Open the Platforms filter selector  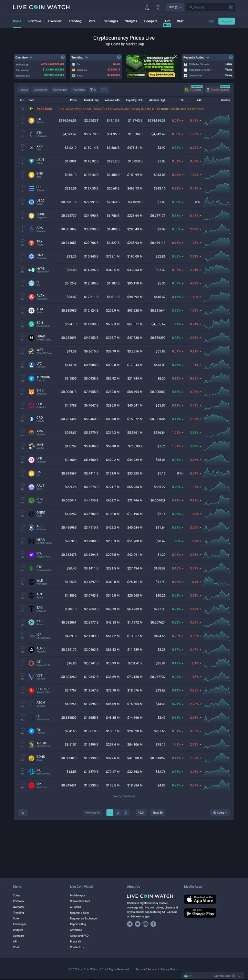tap(79, 90)
